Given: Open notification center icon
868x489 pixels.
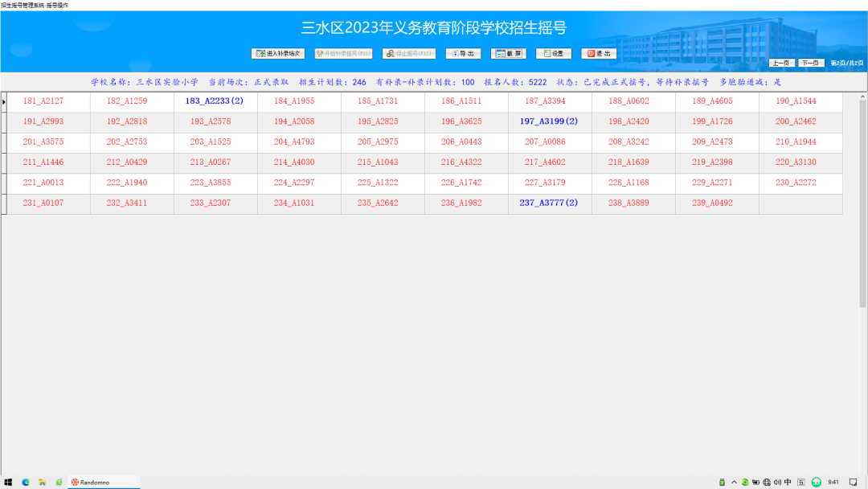Looking at the screenshot, I should coord(853,483).
